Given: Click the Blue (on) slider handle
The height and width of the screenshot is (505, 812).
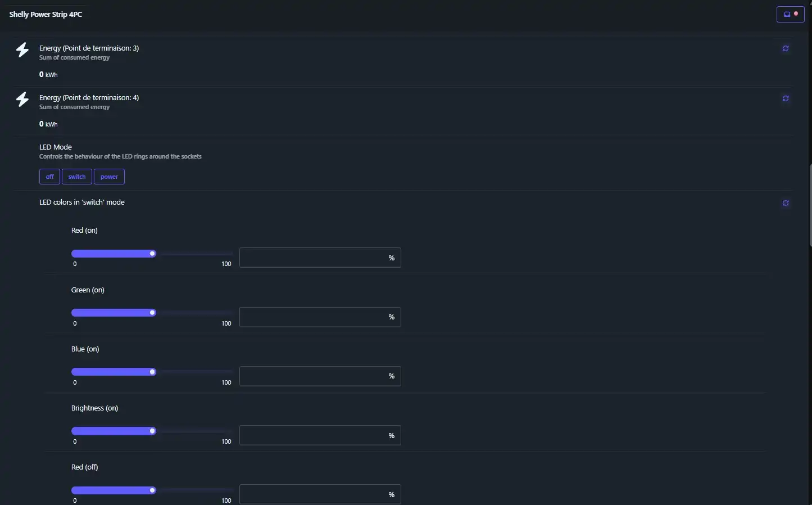Looking at the screenshot, I should [152, 372].
